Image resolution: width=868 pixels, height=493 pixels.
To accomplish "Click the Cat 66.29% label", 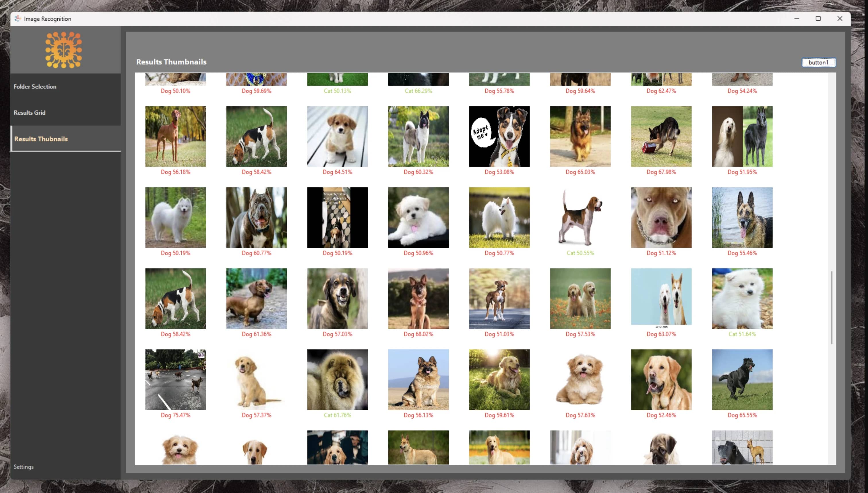I will (418, 91).
